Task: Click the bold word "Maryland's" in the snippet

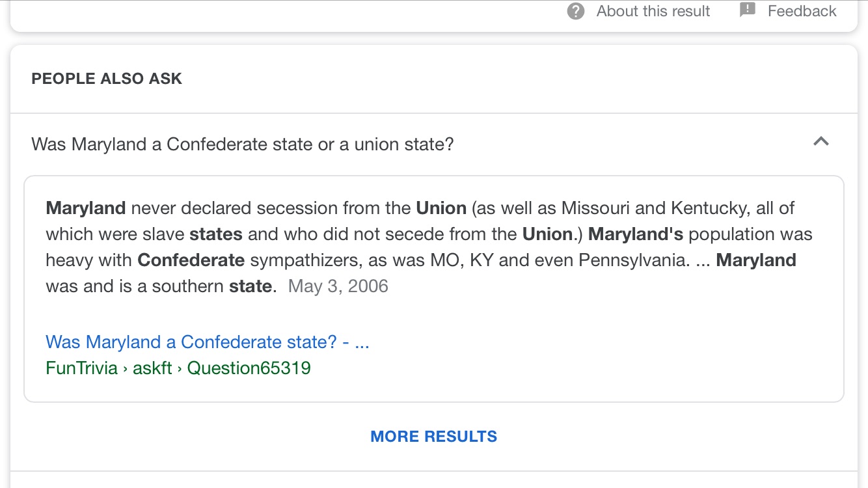Action: tap(636, 234)
